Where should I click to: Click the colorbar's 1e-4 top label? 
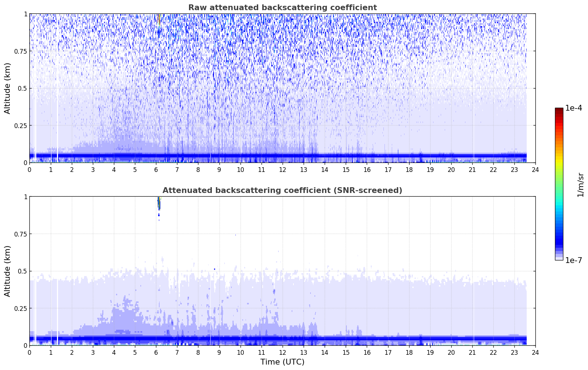(x=573, y=108)
